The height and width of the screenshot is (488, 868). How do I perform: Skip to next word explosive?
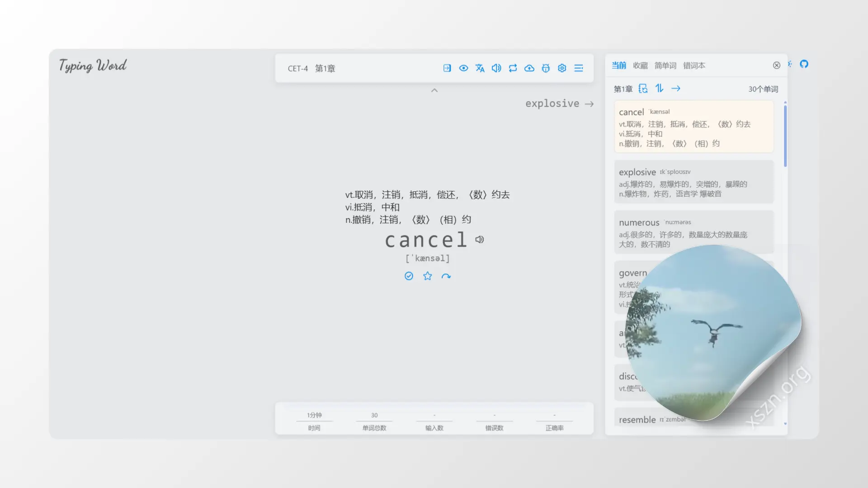(560, 103)
